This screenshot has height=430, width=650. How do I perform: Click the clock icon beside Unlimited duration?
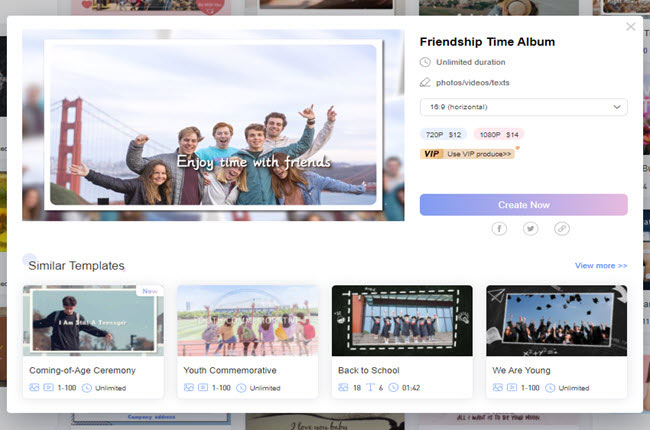[x=425, y=62]
